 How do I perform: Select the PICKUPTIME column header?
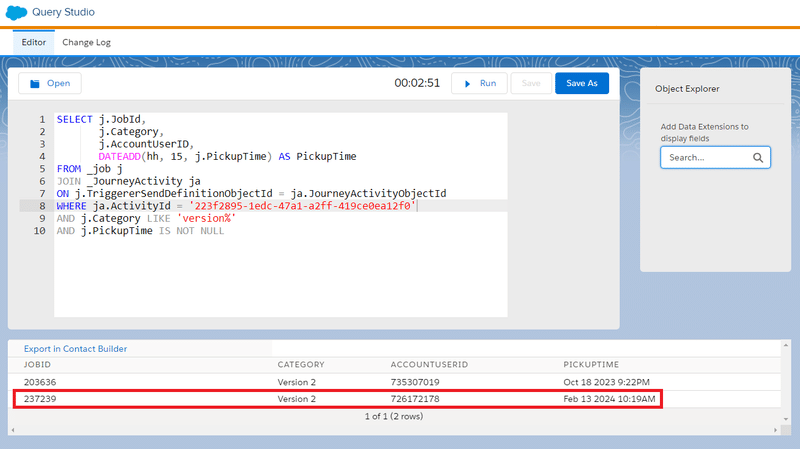[591, 365]
